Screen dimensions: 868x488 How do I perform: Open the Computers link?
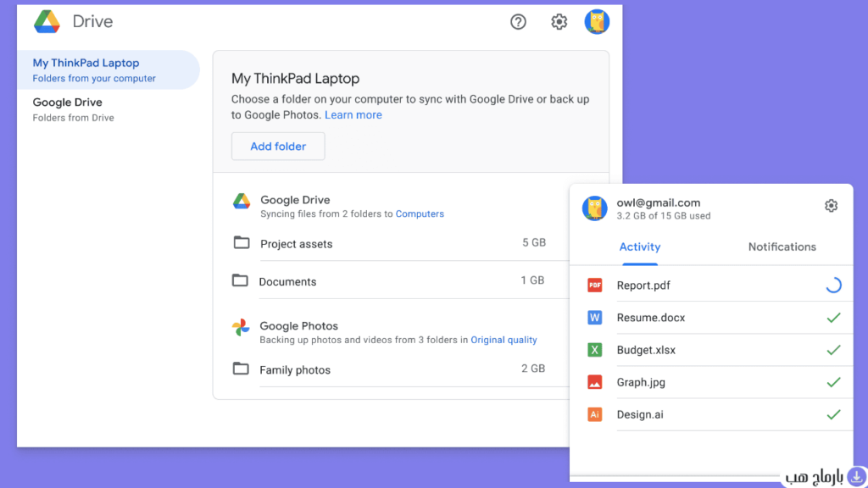(x=420, y=214)
